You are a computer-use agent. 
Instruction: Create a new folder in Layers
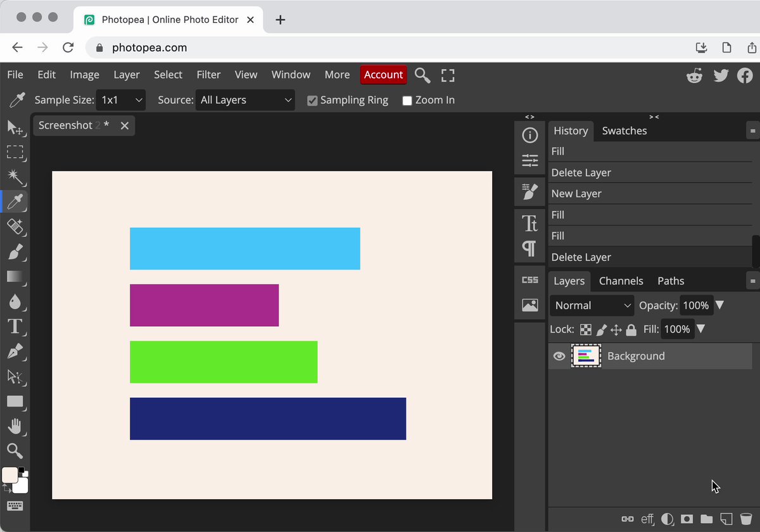(706, 519)
